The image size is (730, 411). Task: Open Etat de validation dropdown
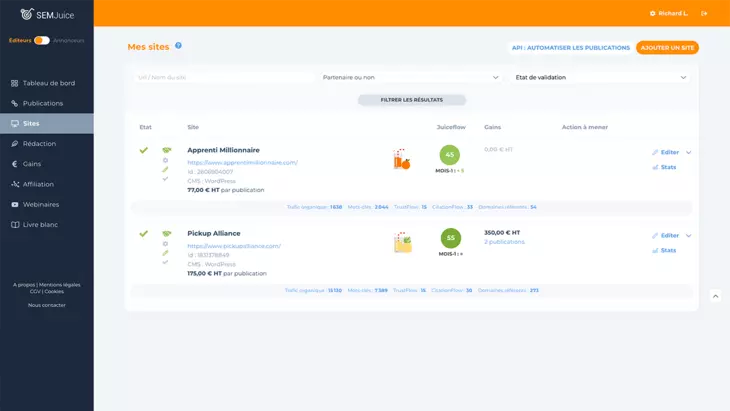pos(601,77)
